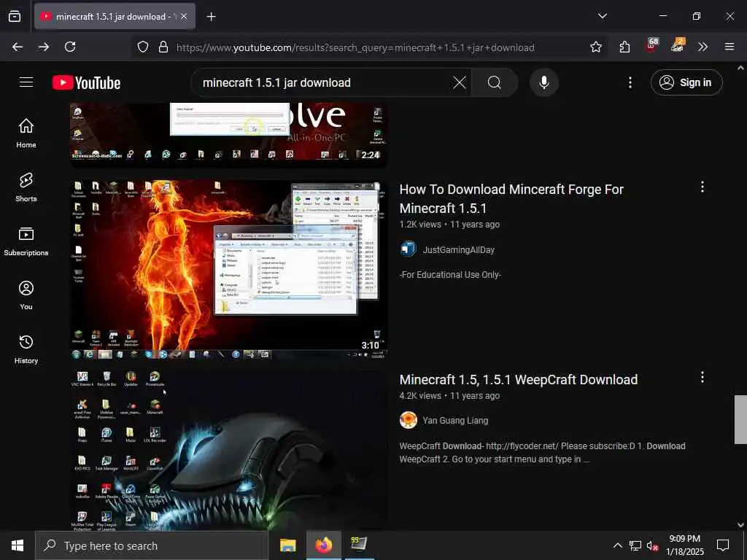Switch to Firefox on the taskbar

click(x=323, y=545)
